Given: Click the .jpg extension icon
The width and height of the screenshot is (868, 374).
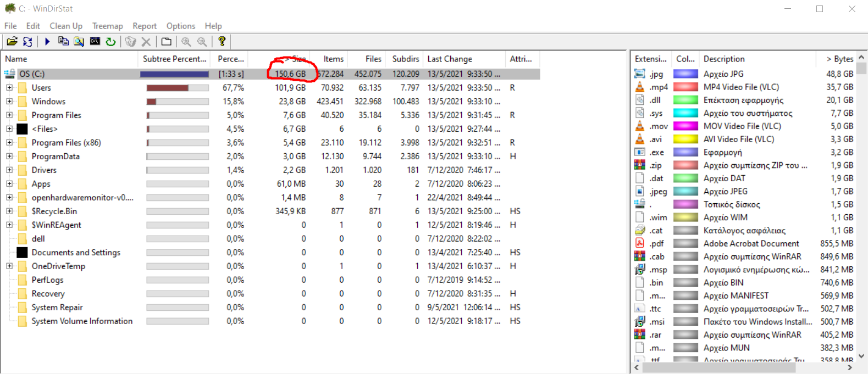Looking at the screenshot, I should click(x=640, y=74).
